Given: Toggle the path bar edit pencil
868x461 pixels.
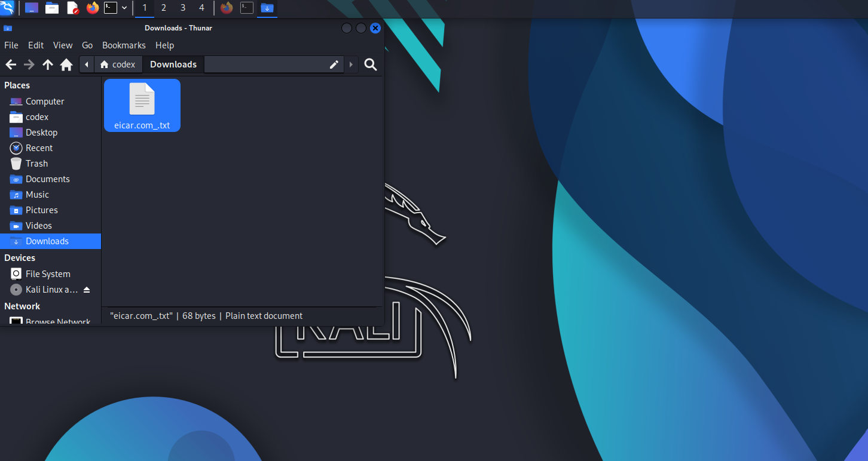Looking at the screenshot, I should [x=334, y=64].
